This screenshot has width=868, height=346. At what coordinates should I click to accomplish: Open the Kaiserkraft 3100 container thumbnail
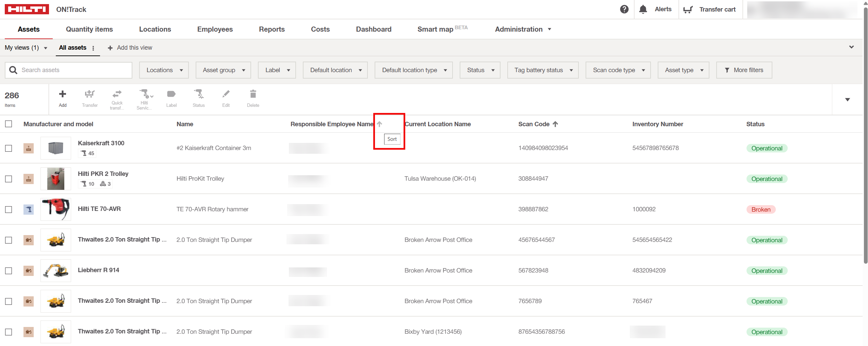pyautogui.click(x=56, y=148)
